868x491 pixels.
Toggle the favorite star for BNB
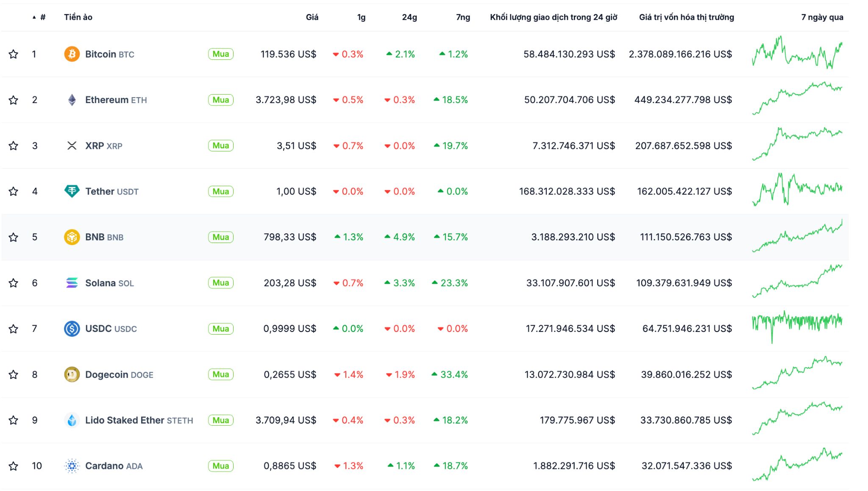[13, 237]
